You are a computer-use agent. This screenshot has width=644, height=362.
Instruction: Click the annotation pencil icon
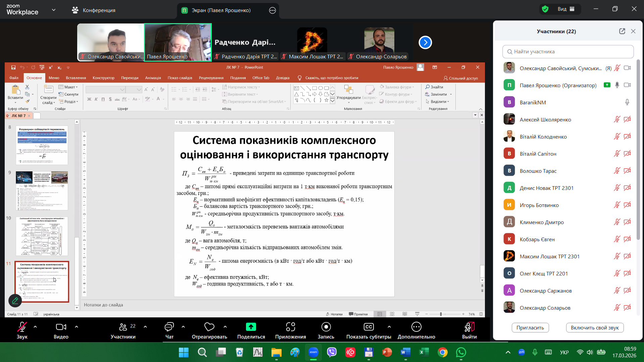[x=15, y=301]
